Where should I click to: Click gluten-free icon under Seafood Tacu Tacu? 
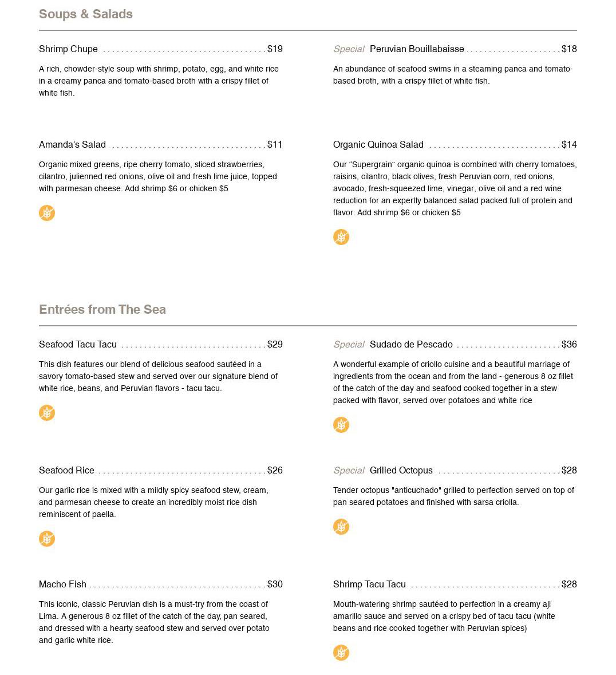[x=47, y=413]
